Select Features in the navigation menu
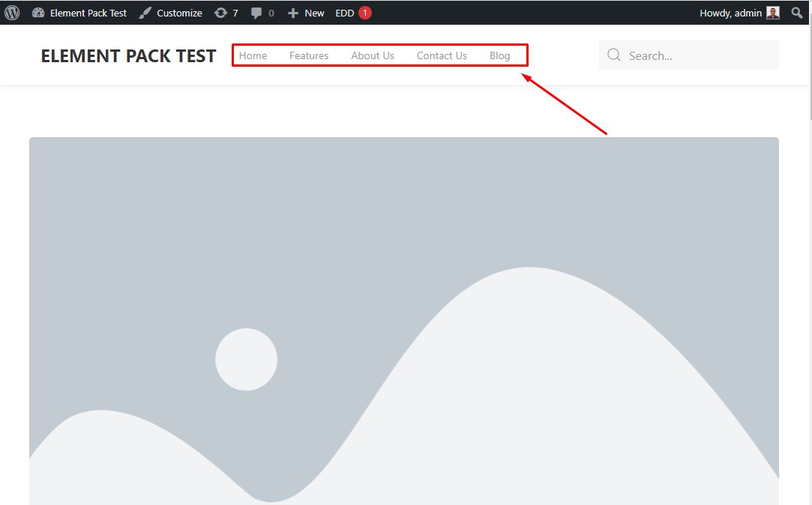 [308, 55]
